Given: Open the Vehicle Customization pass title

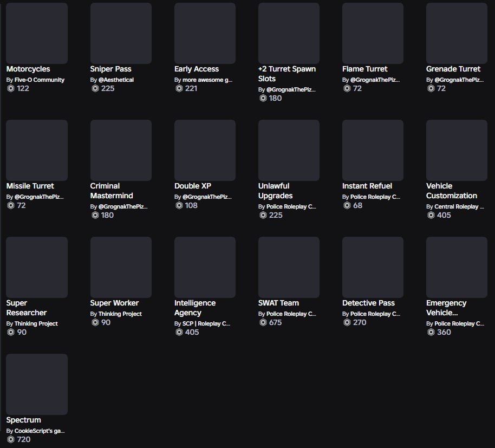Looking at the screenshot, I should pyautogui.click(x=452, y=191).
